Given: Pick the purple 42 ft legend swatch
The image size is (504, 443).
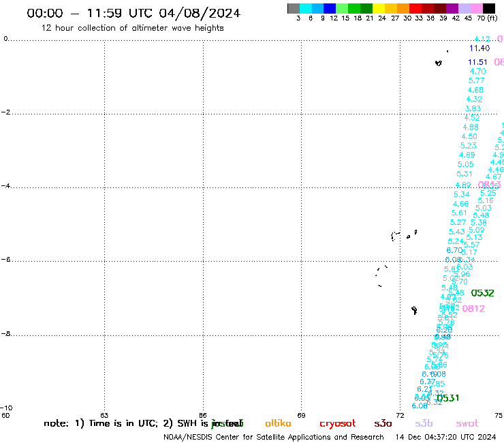Looking at the screenshot, I should tap(452, 8).
